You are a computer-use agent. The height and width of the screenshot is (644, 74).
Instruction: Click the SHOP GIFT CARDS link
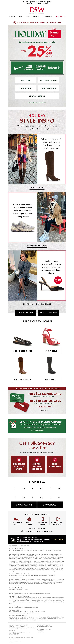[x=45, y=407]
